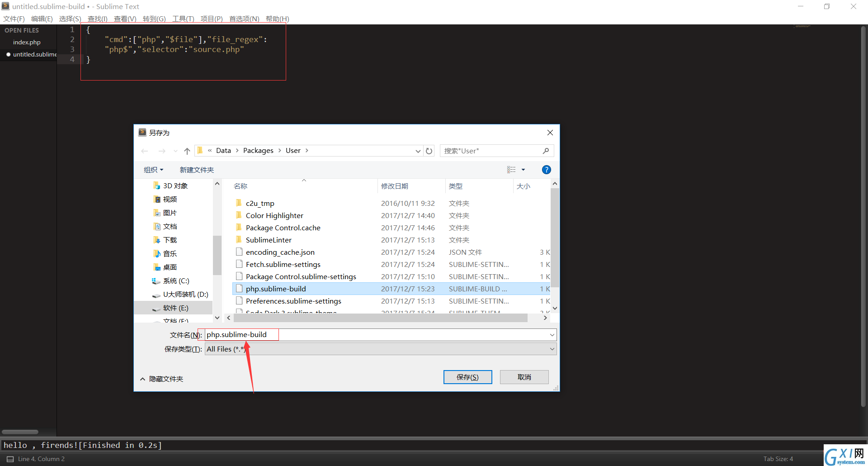This screenshot has width=868, height=466.
Task: Open the 查找(I) menu
Action: coord(98,19)
